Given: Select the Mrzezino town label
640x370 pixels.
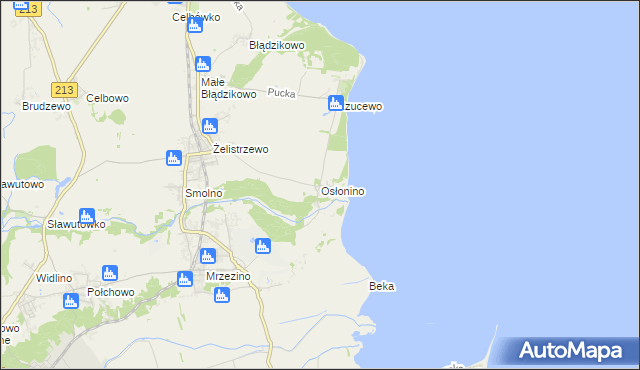Looking at the screenshot, I should coord(228,277).
